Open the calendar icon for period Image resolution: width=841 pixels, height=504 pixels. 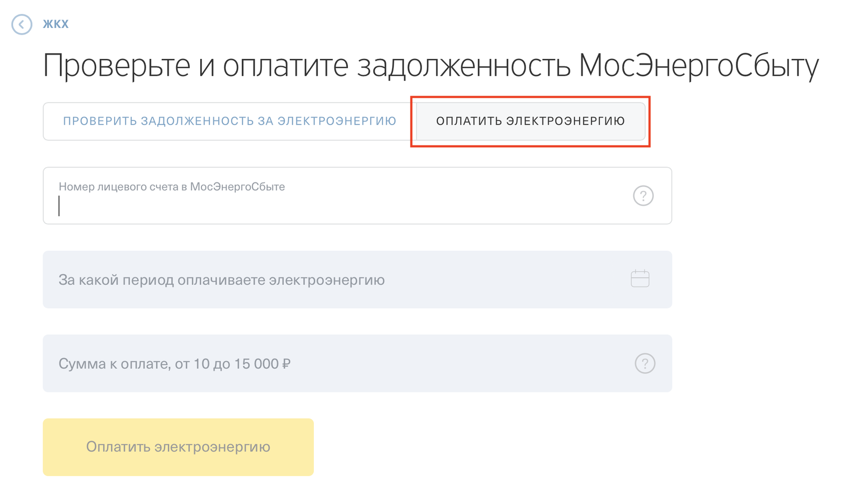pyautogui.click(x=640, y=279)
